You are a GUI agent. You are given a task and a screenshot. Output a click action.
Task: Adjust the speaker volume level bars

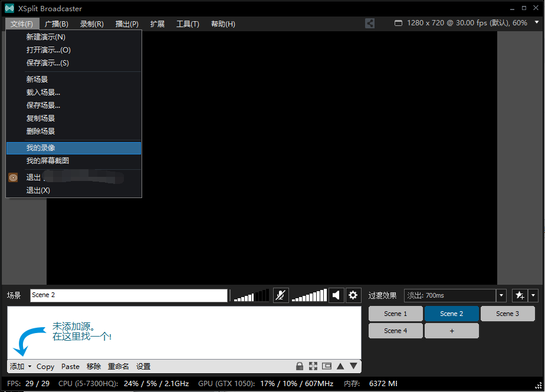[x=309, y=295]
